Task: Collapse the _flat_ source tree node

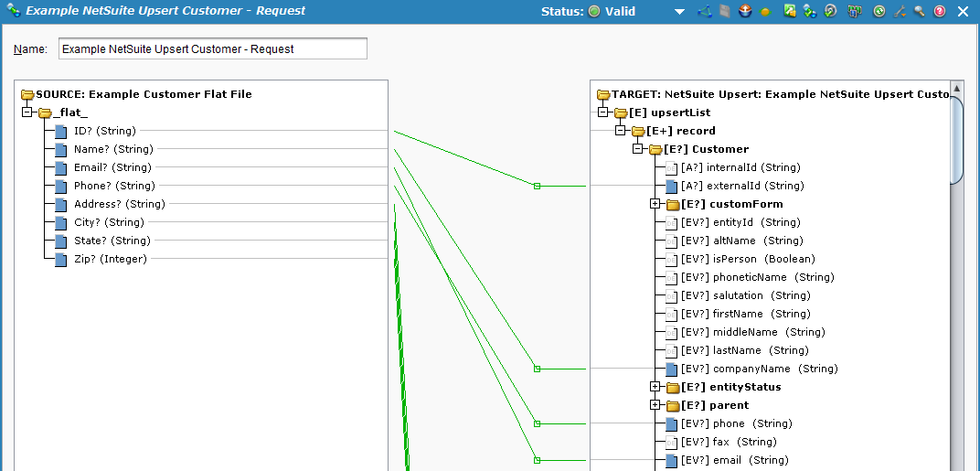Action: click(x=27, y=112)
